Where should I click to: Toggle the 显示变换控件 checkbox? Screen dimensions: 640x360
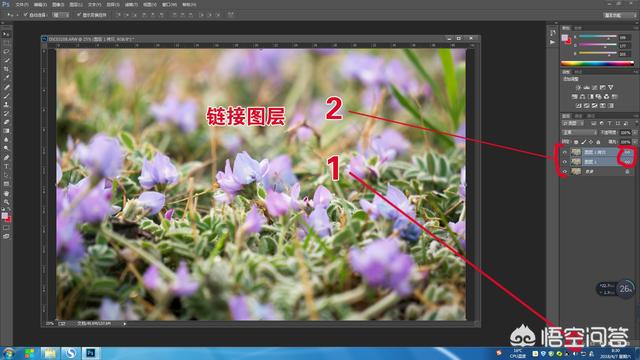click(x=79, y=15)
